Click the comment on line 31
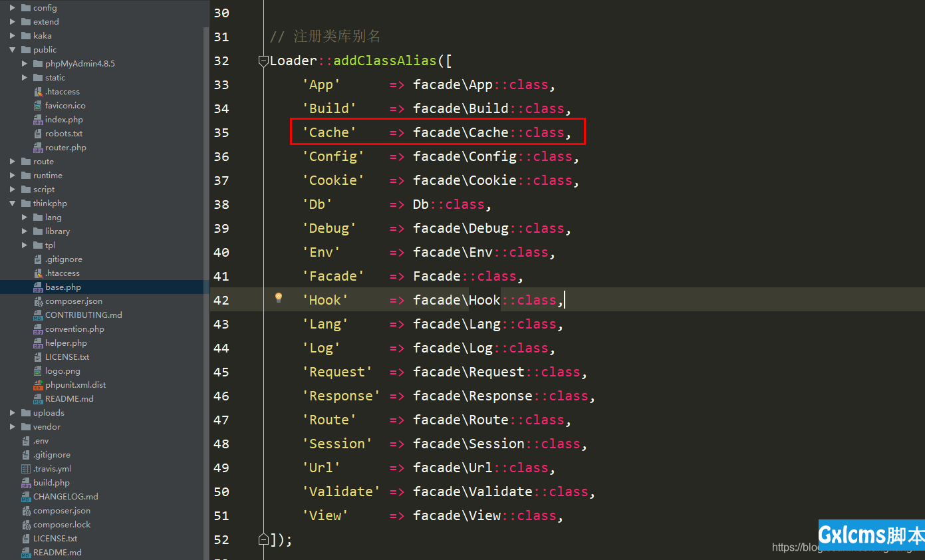925x560 pixels. click(325, 37)
